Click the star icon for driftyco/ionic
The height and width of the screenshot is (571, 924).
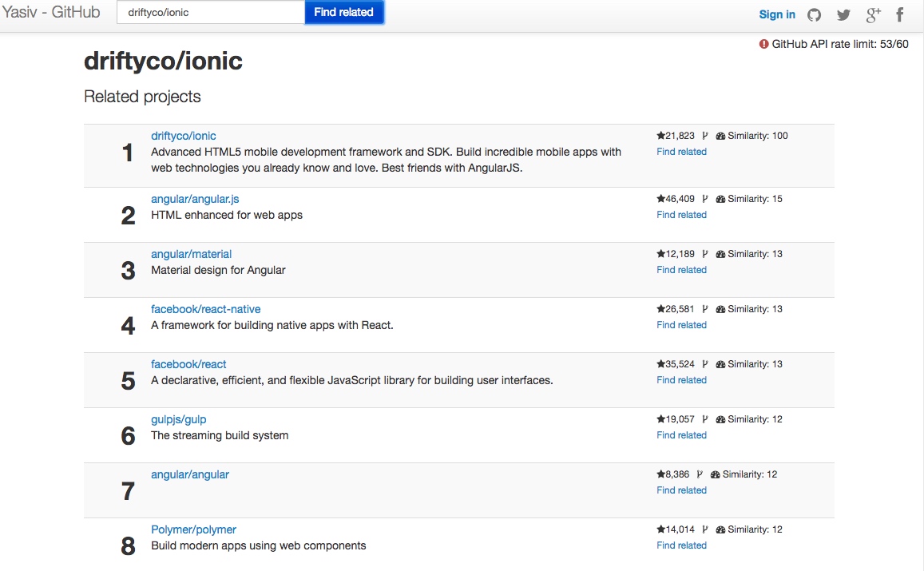point(660,136)
